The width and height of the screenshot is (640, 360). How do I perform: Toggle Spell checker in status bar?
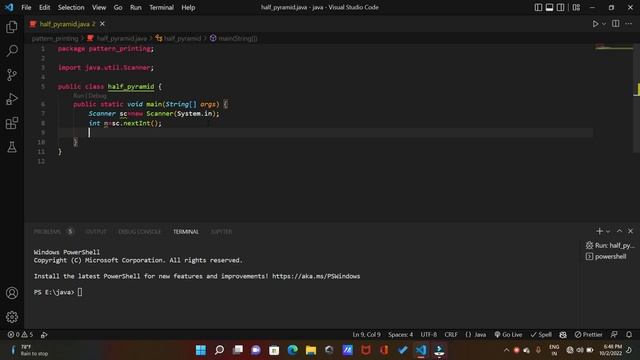pos(541,335)
